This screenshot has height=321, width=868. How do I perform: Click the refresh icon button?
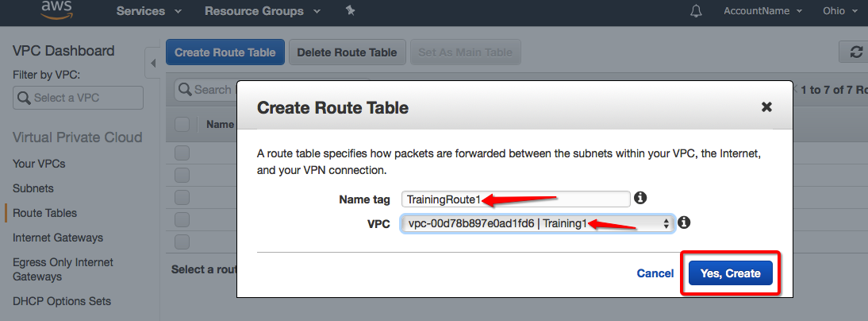855,52
